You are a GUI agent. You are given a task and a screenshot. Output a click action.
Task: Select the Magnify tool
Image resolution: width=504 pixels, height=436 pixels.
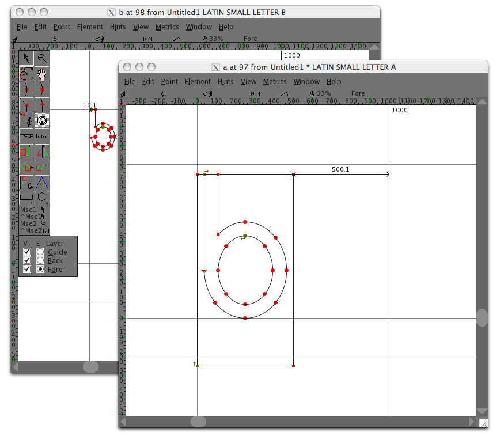pyautogui.click(x=42, y=58)
